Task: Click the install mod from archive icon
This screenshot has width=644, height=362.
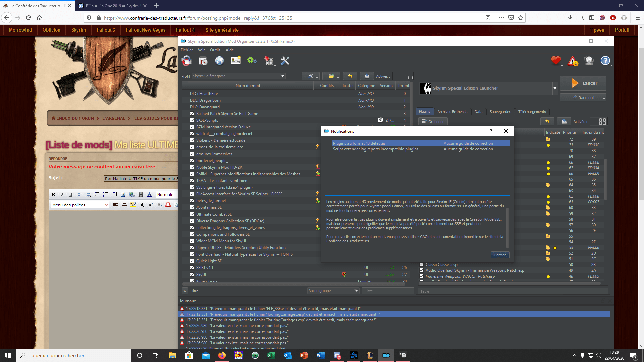Action: (203, 61)
